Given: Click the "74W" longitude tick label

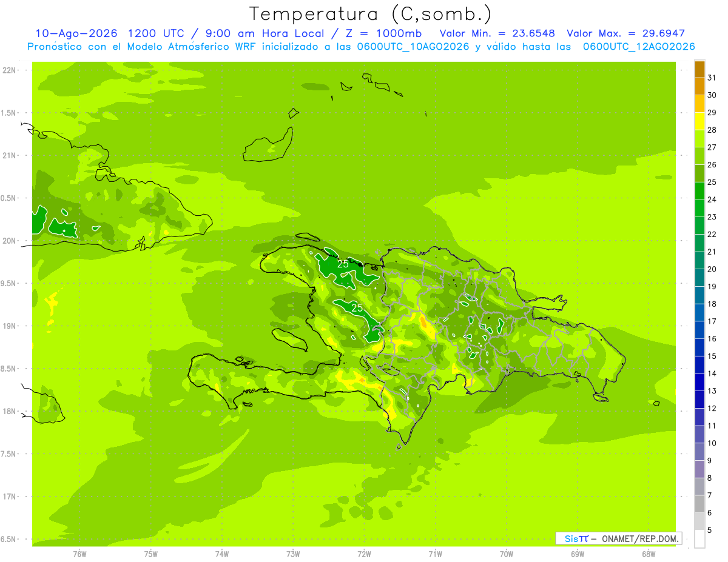Looking at the screenshot, I should tap(222, 554).
